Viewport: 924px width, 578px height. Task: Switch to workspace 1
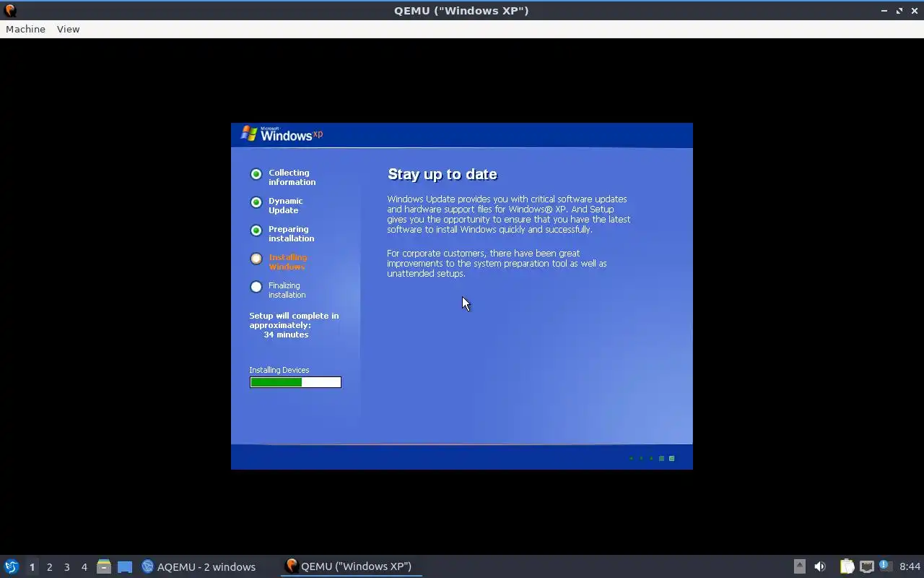(x=32, y=566)
